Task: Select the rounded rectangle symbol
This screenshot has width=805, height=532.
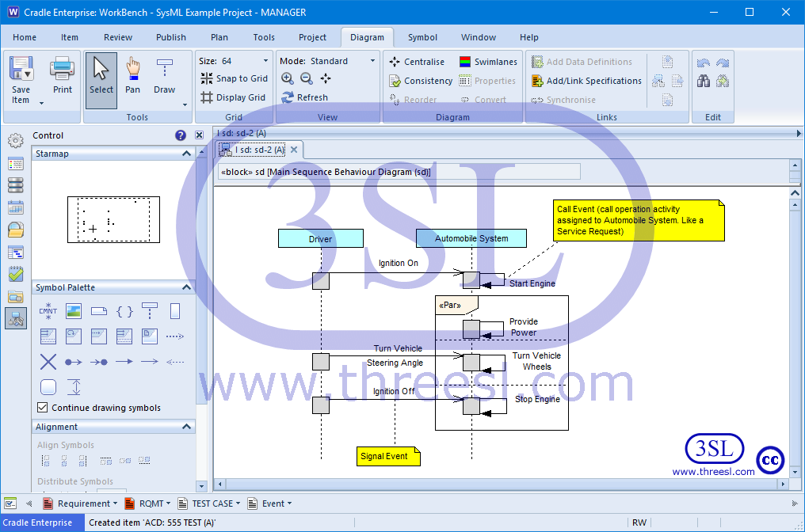Action: (x=48, y=387)
